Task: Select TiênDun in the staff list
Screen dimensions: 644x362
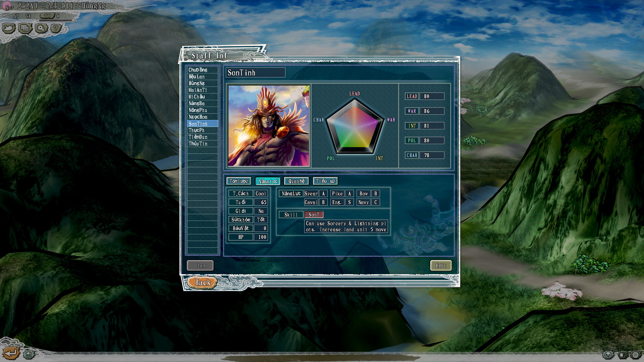Action: pos(203,137)
